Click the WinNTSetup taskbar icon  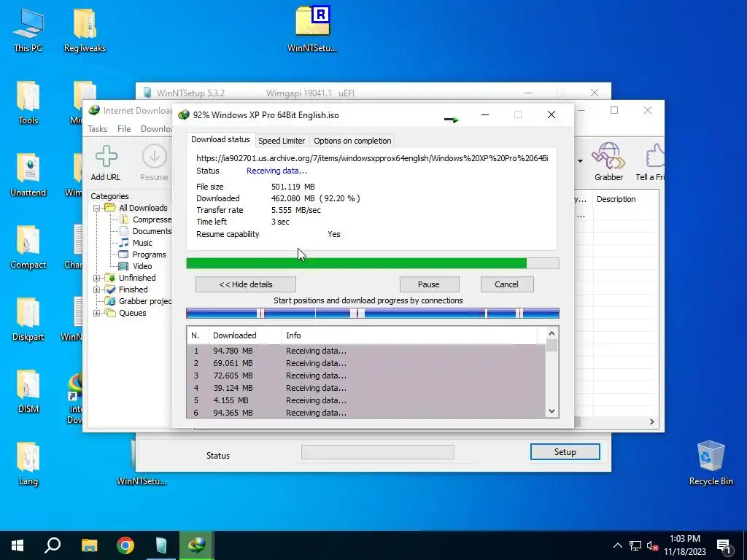coord(161,545)
